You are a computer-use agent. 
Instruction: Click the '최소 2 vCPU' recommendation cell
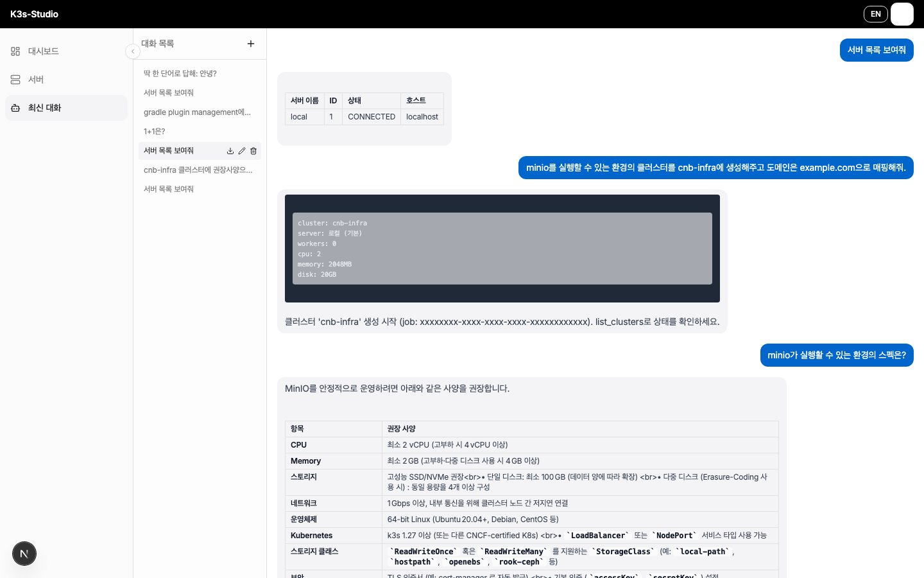pos(580,445)
